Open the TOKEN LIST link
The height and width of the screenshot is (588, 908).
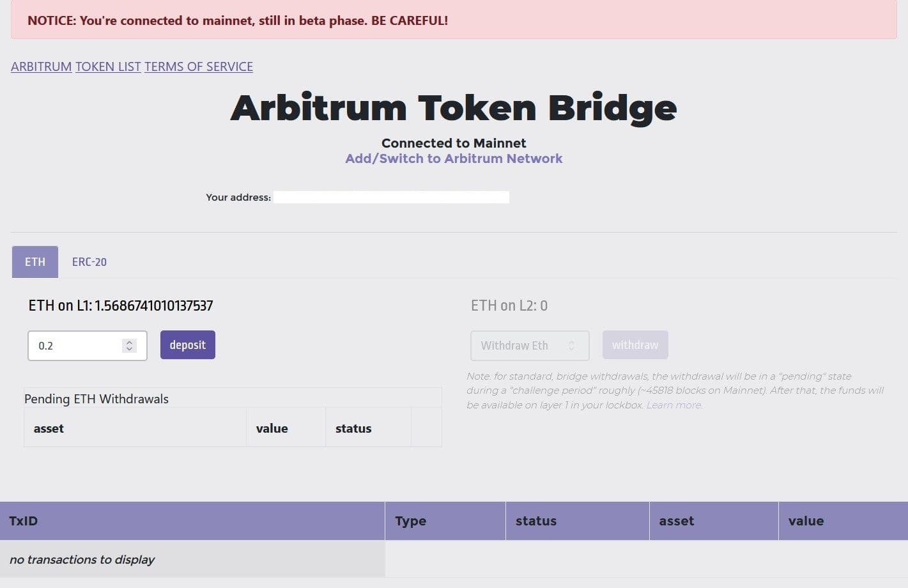[x=108, y=66]
